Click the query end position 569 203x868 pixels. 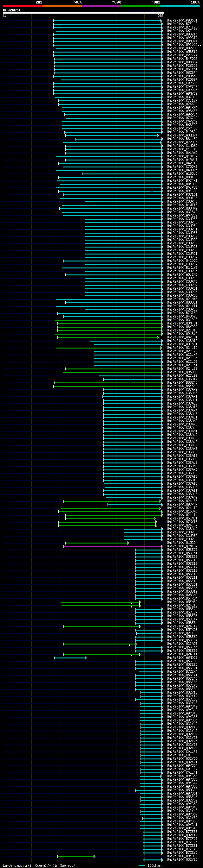point(160,16)
